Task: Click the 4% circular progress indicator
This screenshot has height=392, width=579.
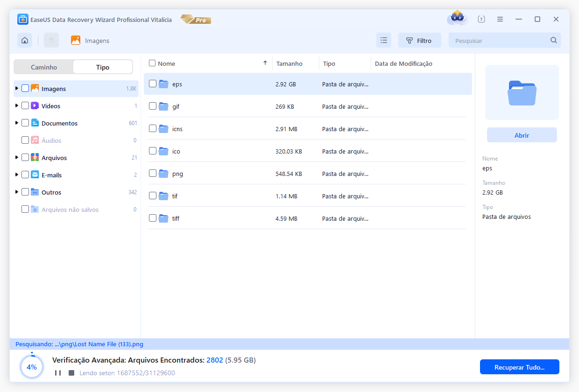Action: click(x=32, y=367)
